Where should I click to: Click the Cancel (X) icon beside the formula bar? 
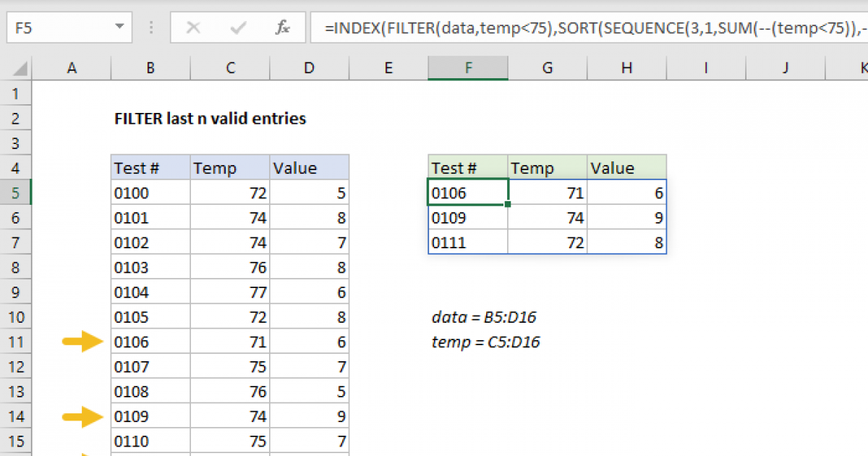pos(192,28)
